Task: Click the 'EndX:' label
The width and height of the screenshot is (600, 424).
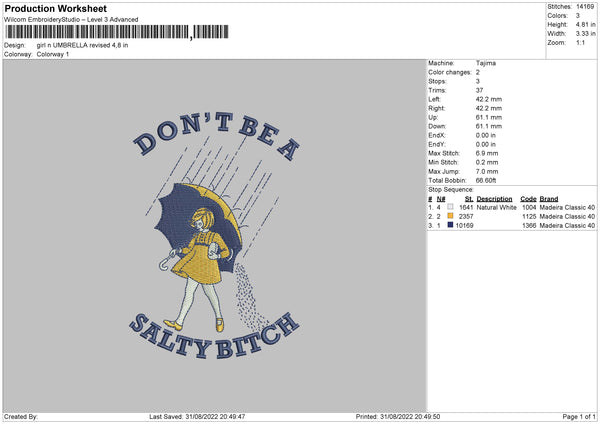Action: (437, 135)
